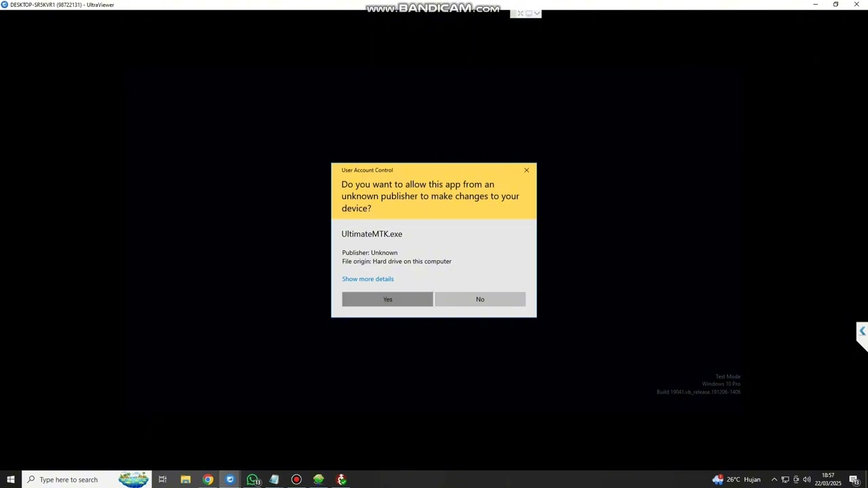Click the X icon on UltraViewer top toolbar
Screen dimensions: 868x488
pyautogui.click(x=521, y=13)
